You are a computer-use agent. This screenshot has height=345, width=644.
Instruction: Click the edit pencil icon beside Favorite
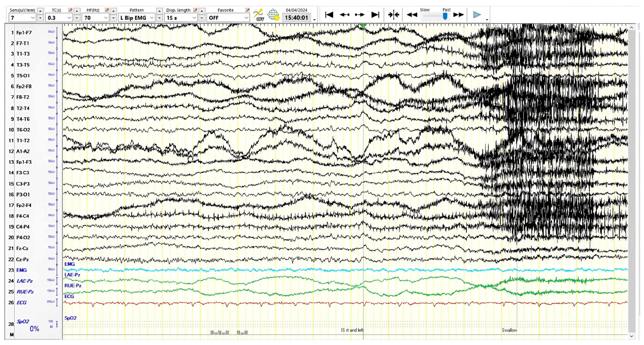(247, 10)
